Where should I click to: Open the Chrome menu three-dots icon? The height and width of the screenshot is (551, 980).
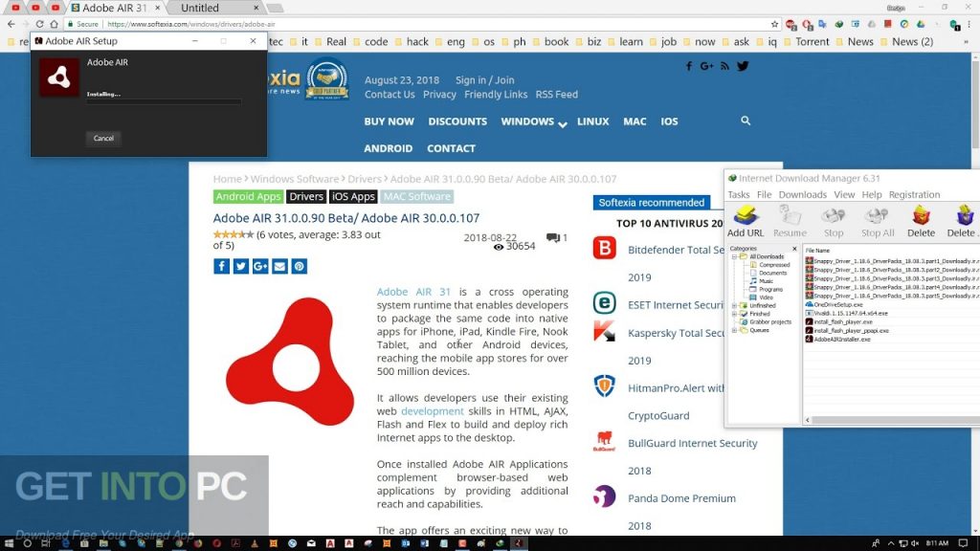(969, 24)
